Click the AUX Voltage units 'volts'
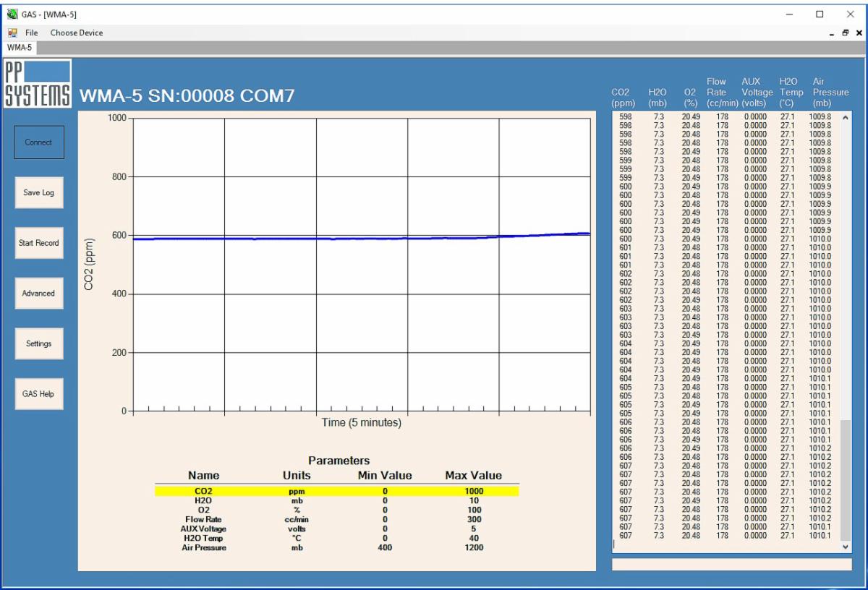868x590 pixels. coord(297,529)
